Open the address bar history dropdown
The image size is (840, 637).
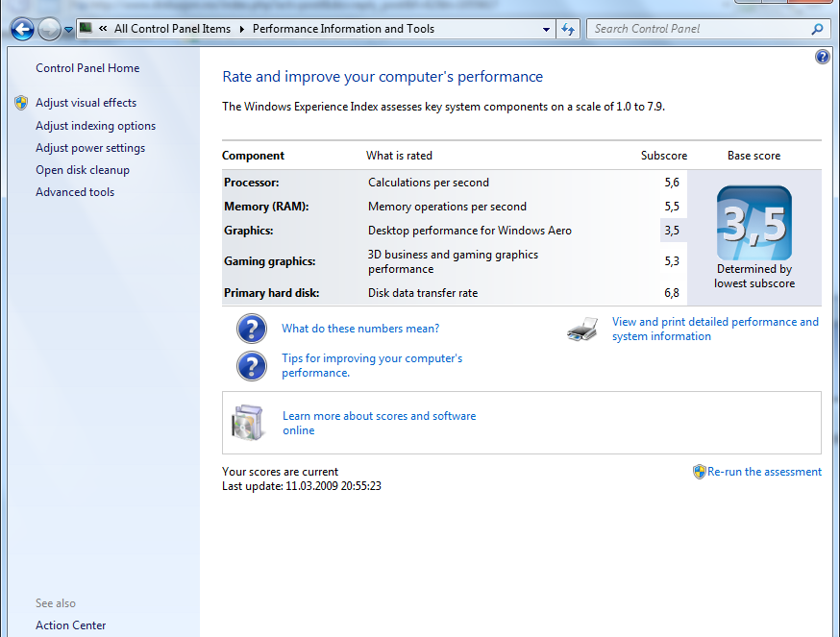(546, 30)
